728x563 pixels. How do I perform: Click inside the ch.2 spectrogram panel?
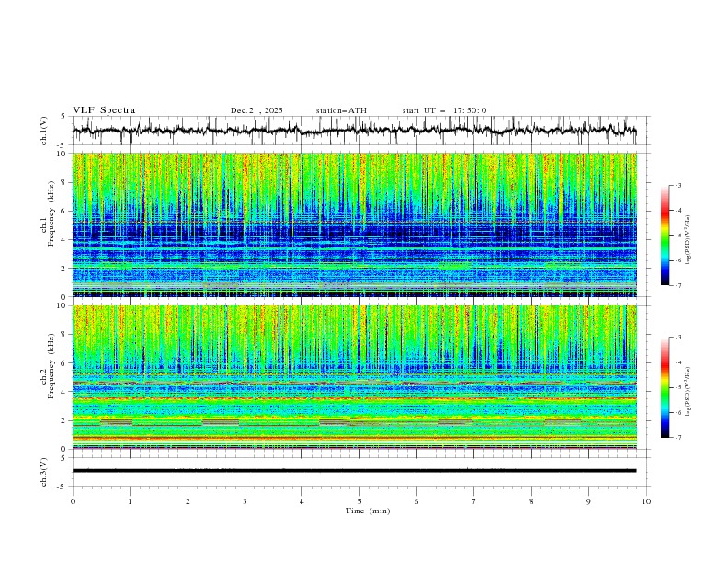tap(354, 377)
